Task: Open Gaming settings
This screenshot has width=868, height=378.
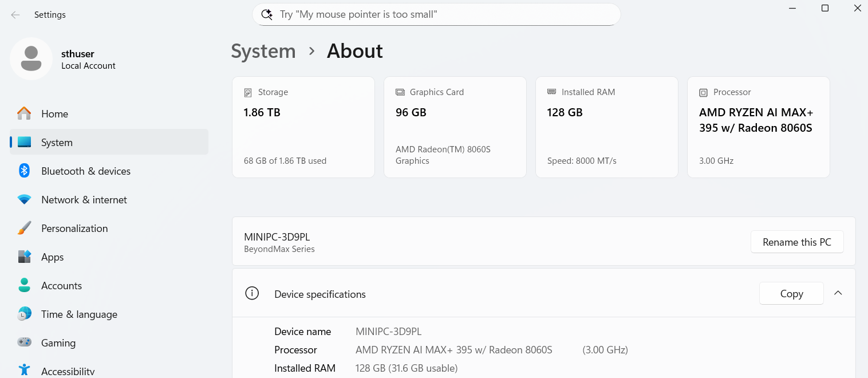Action: [109, 342]
